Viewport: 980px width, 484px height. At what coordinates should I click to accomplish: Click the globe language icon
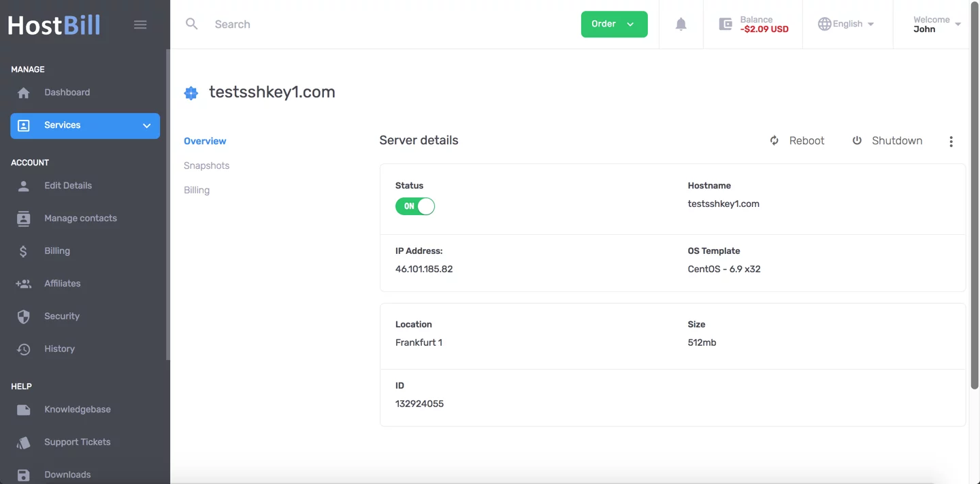824,24
